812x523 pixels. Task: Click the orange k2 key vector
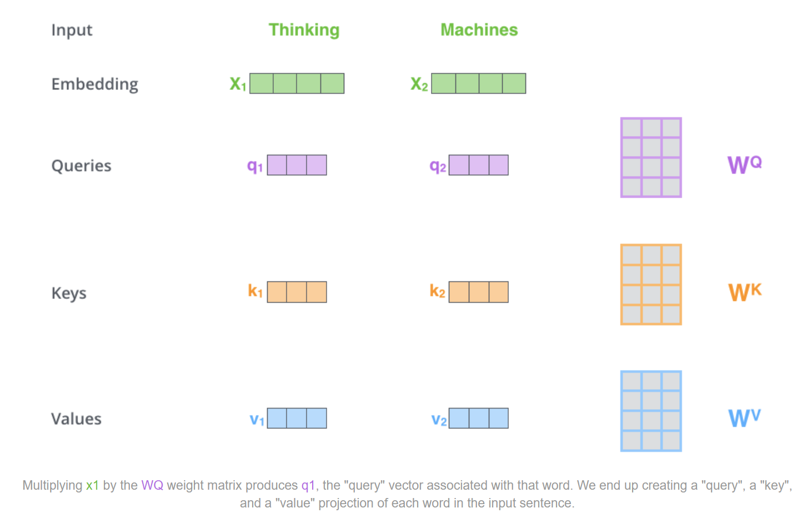[479, 292]
